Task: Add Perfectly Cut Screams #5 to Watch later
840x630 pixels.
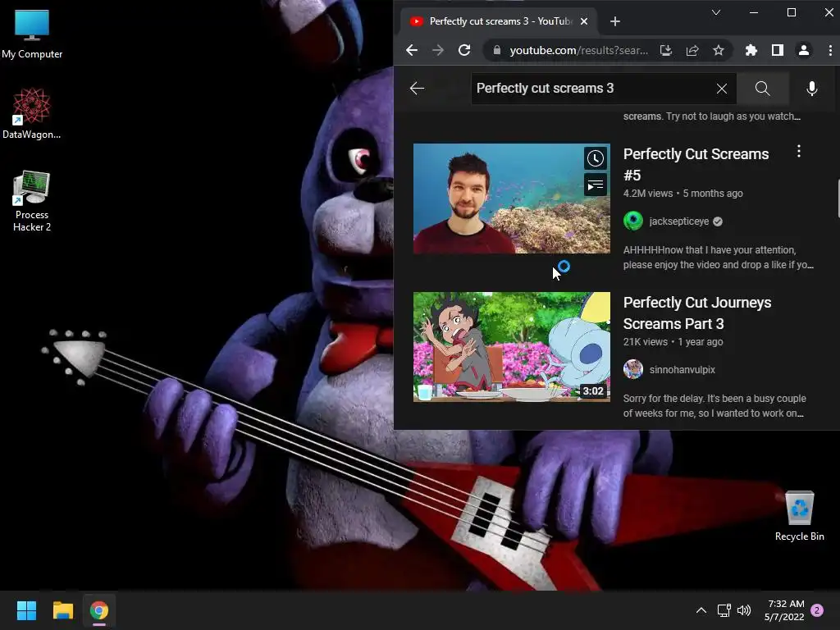Action: [596, 158]
